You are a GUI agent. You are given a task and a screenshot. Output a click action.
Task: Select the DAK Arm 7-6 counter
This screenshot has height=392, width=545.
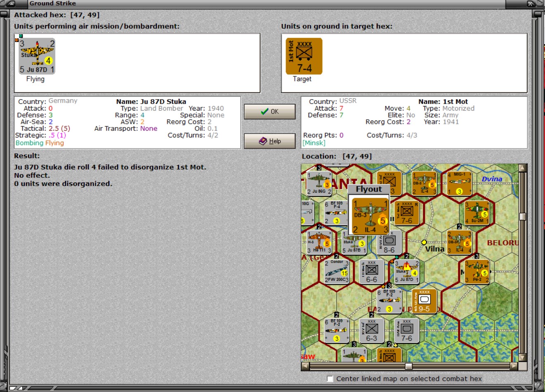pyautogui.click(x=406, y=331)
